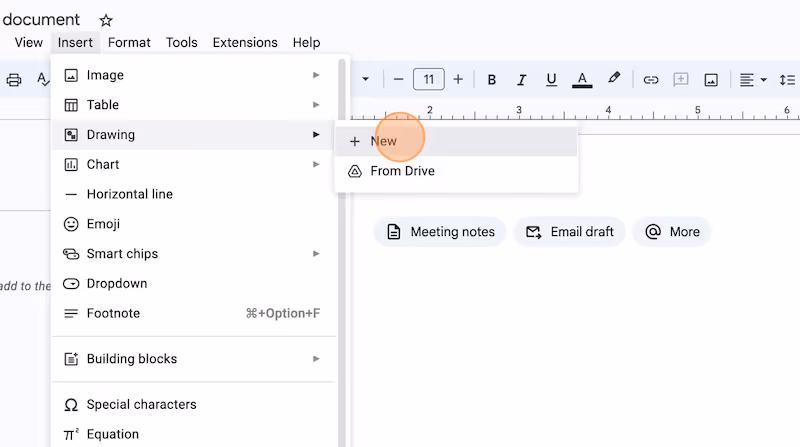
Task: Open the Help menu
Action: (306, 42)
